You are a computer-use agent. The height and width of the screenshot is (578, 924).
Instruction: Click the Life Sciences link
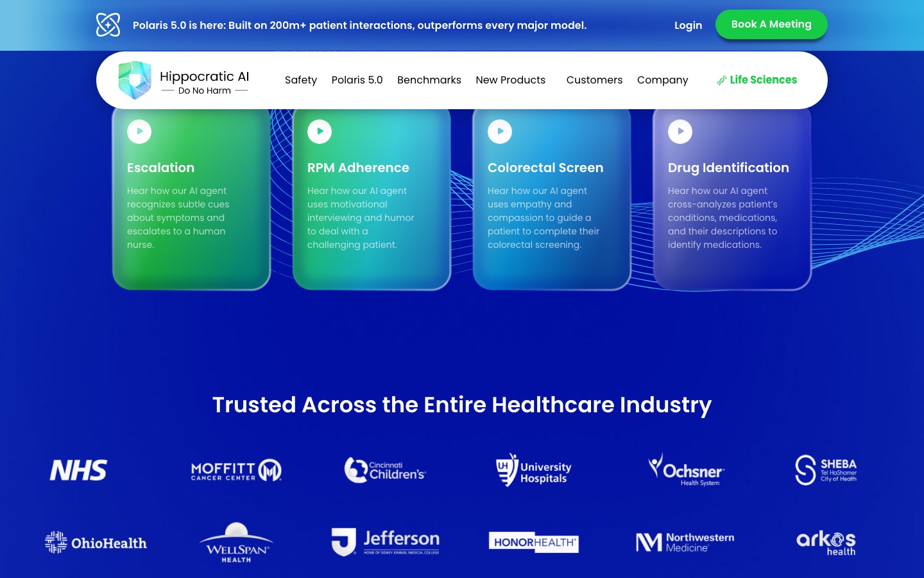pos(763,80)
